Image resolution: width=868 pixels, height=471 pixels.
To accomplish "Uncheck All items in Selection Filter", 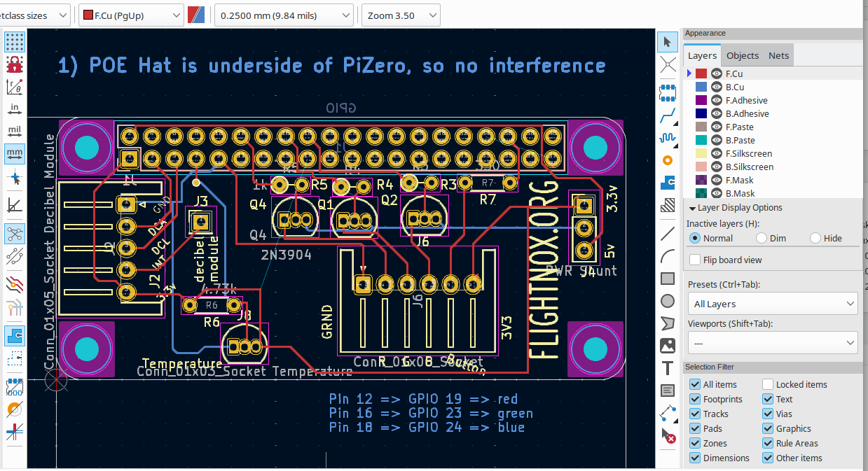I will point(695,384).
